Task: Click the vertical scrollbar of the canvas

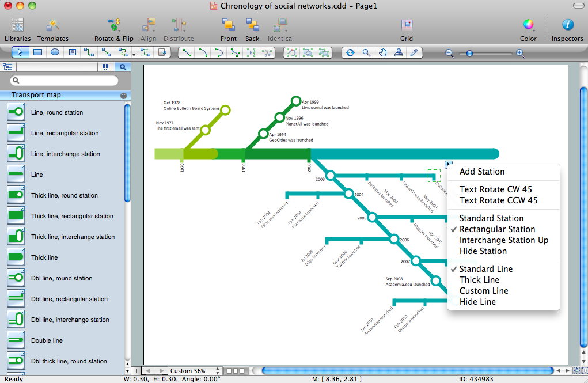Action: (583, 217)
